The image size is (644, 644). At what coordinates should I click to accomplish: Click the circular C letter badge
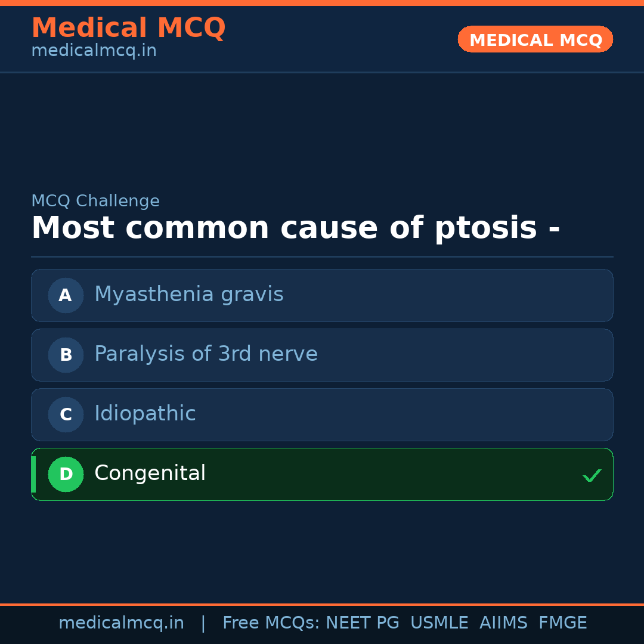[x=66, y=414]
